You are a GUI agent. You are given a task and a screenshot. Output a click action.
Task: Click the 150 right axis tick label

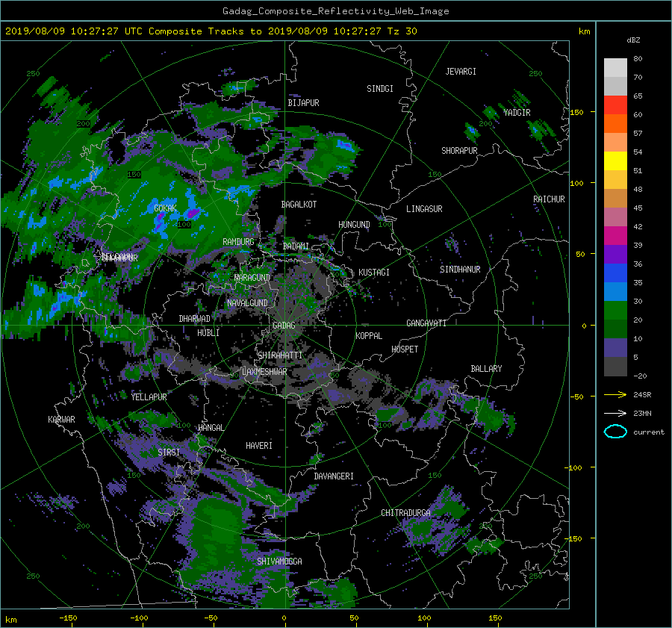coord(576,112)
